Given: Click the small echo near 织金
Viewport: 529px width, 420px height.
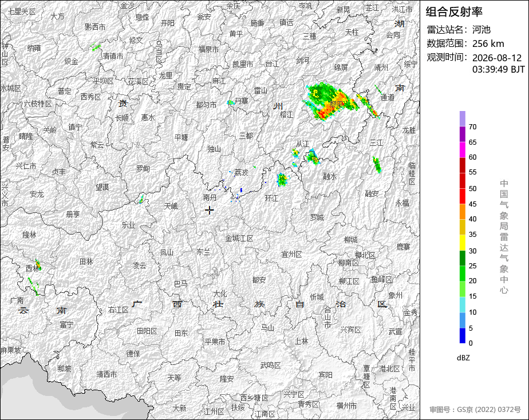Looking at the screenshot, I should tap(96, 47).
